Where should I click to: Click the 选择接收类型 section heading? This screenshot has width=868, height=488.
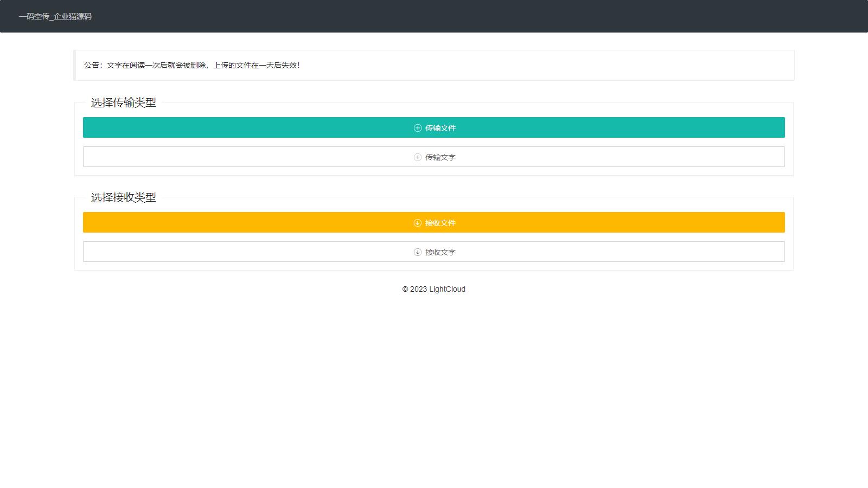(x=123, y=197)
